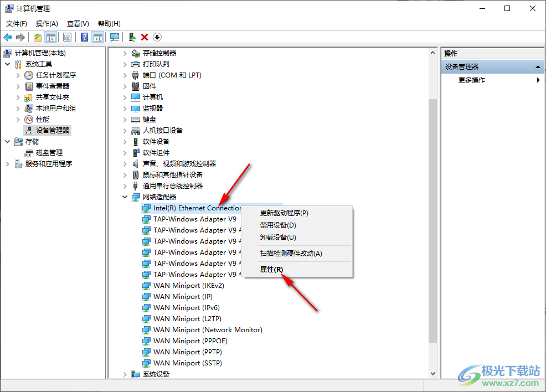Open the Help question-mark toolbar icon

(84, 37)
